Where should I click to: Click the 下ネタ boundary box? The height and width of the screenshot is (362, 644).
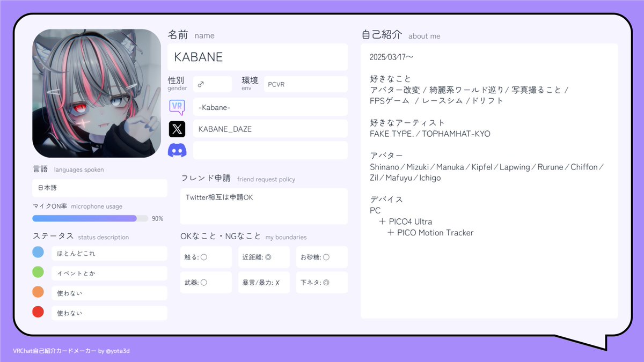[x=322, y=282]
